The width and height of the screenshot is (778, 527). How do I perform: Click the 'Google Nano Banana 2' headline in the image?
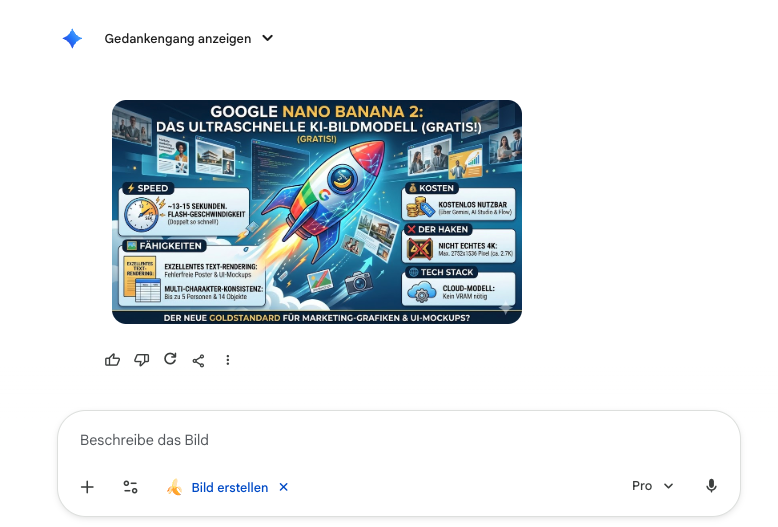[317, 111]
